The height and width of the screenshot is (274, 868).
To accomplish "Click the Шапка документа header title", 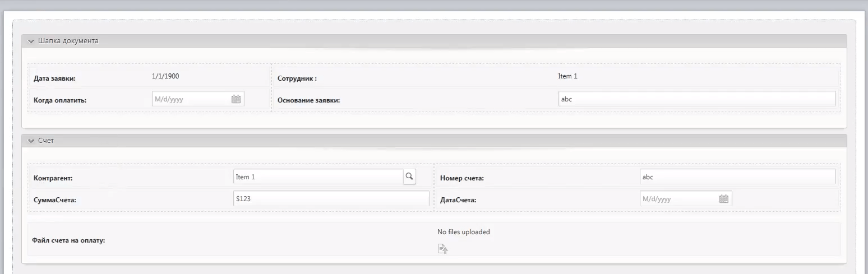I will (68, 41).
